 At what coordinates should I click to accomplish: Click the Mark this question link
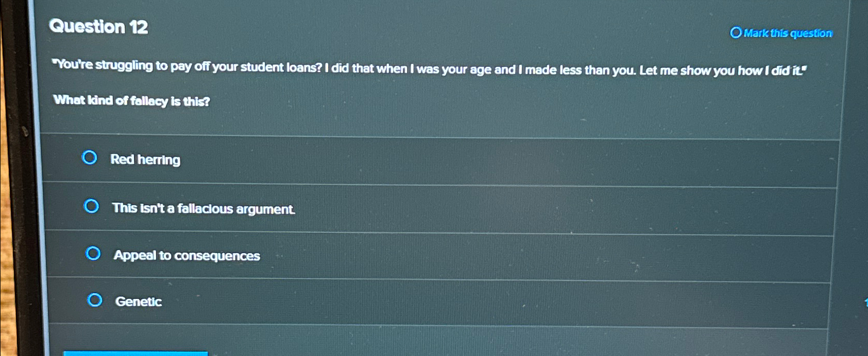click(787, 33)
